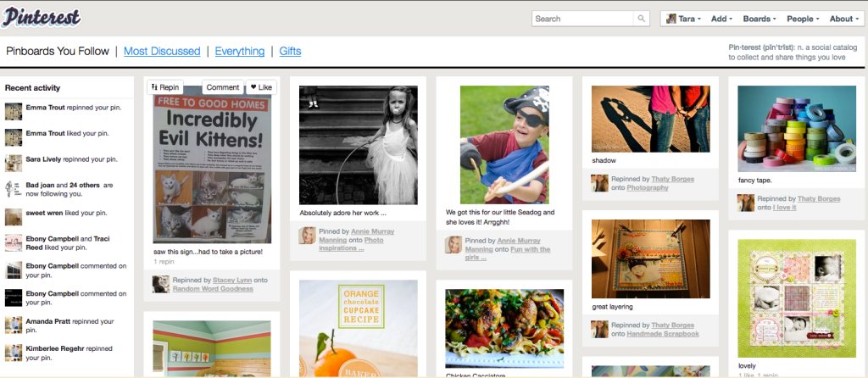This screenshot has width=868, height=378.
Task: Open the pirate boy photo
Action: point(505,145)
